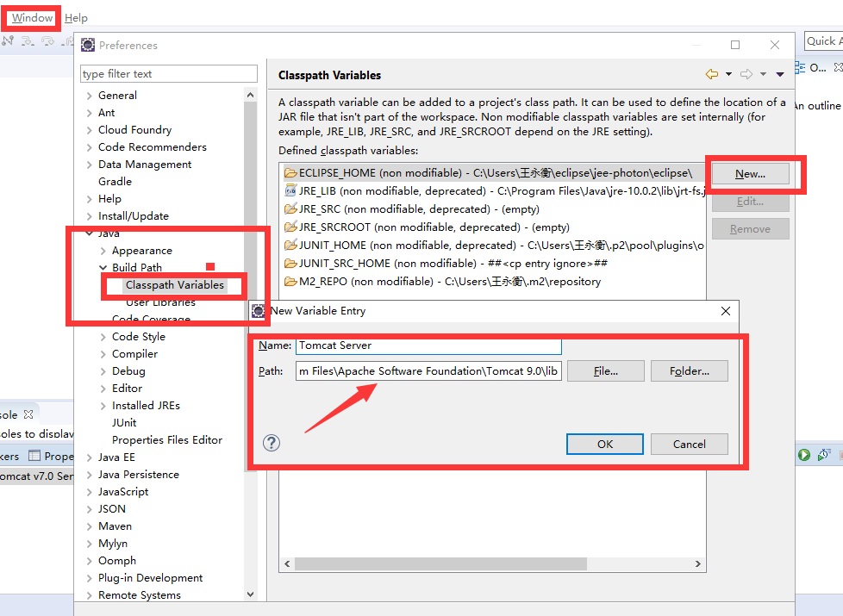843x616 pixels.
Task: Select the JRE_LIB classpath variable
Action: [x=493, y=191]
